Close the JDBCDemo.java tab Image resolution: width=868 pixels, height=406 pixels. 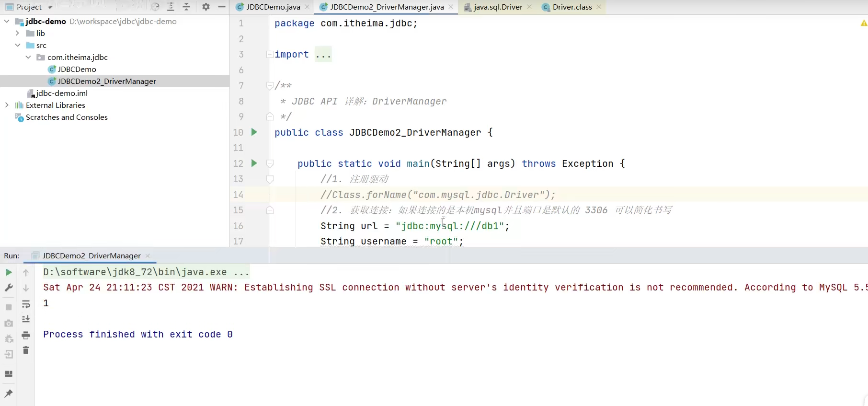coord(307,7)
